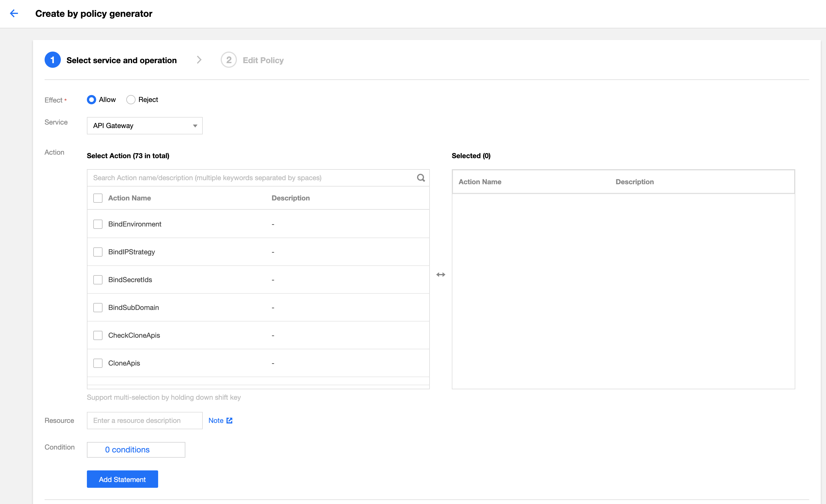
Task: Click the BindSecretIds action name
Action: [x=130, y=280]
